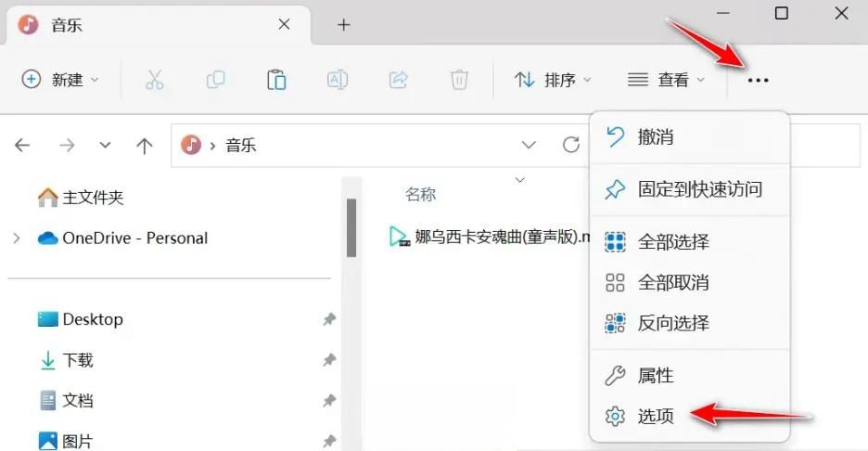The height and width of the screenshot is (451, 868).
Task: Switch to the 音乐 tab
Action: pyautogui.click(x=158, y=25)
